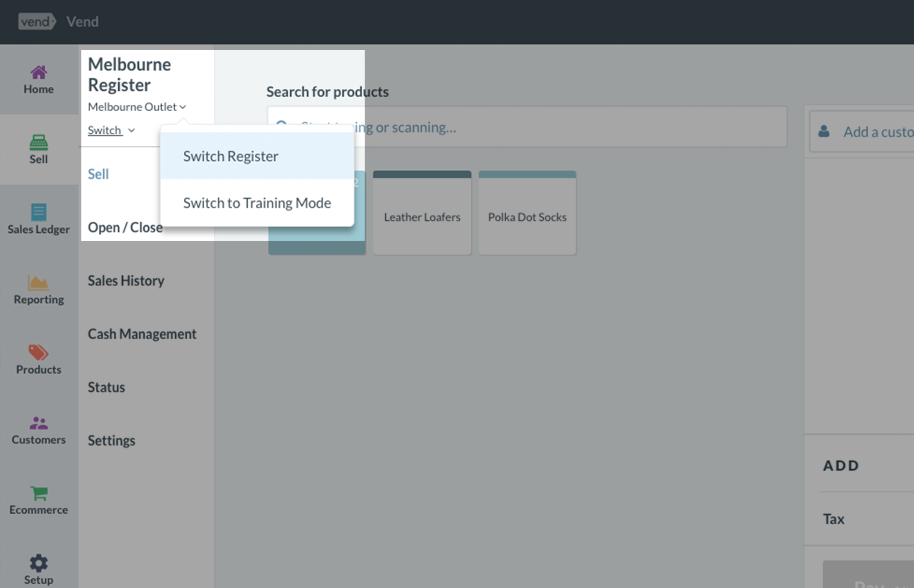Expand the Melbourne Outlet dropdown
This screenshot has width=914, height=588.
[x=137, y=107]
